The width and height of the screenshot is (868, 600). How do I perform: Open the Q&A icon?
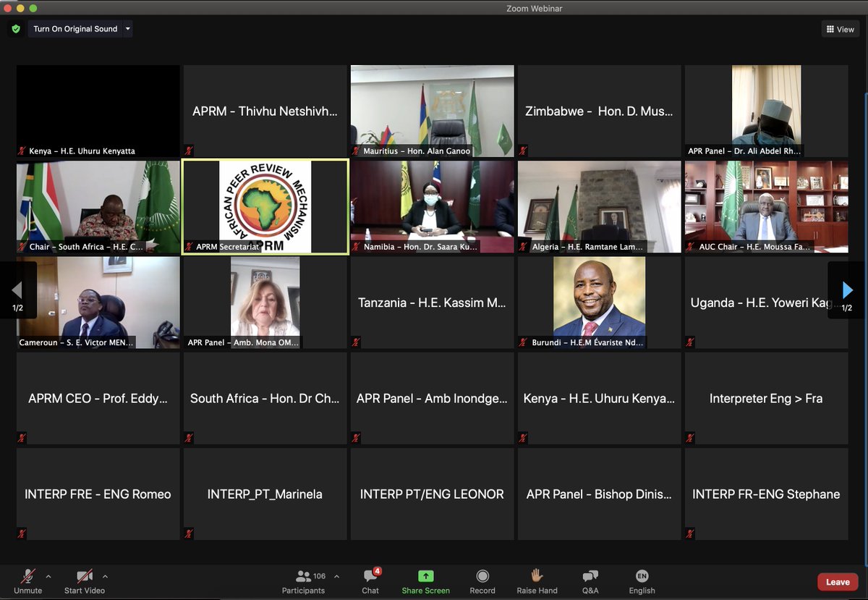point(590,576)
